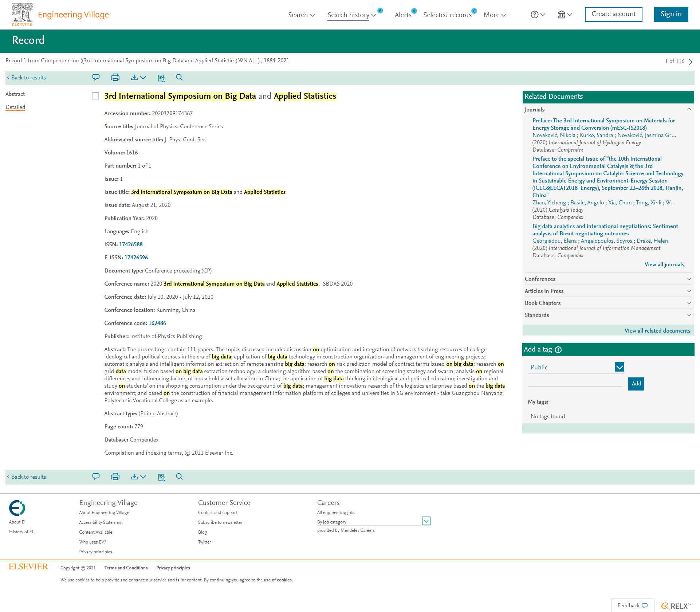Open the bottom full-text document icon
The width and height of the screenshot is (700, 612).
(x=162, y=477)
